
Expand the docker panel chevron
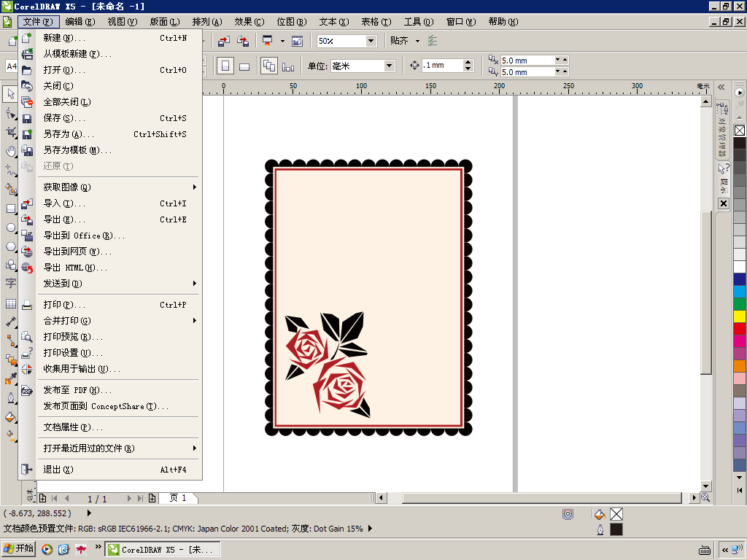[x=721, y=87]
